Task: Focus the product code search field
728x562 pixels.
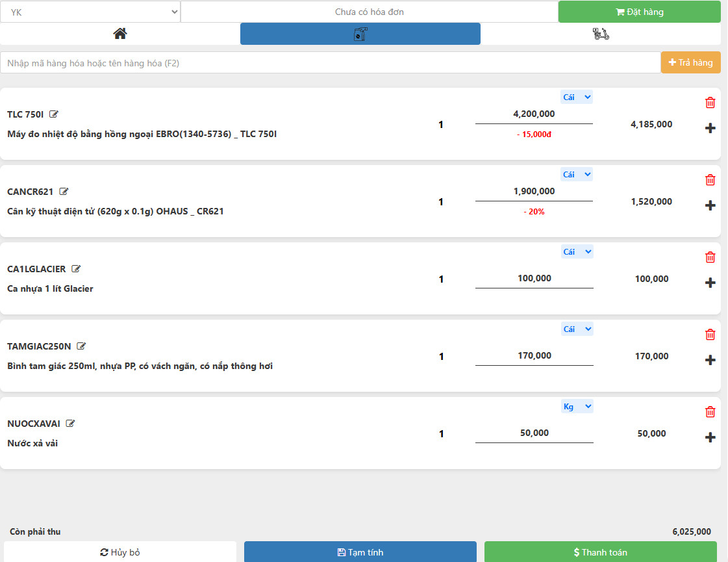Action: coord(330,63)
